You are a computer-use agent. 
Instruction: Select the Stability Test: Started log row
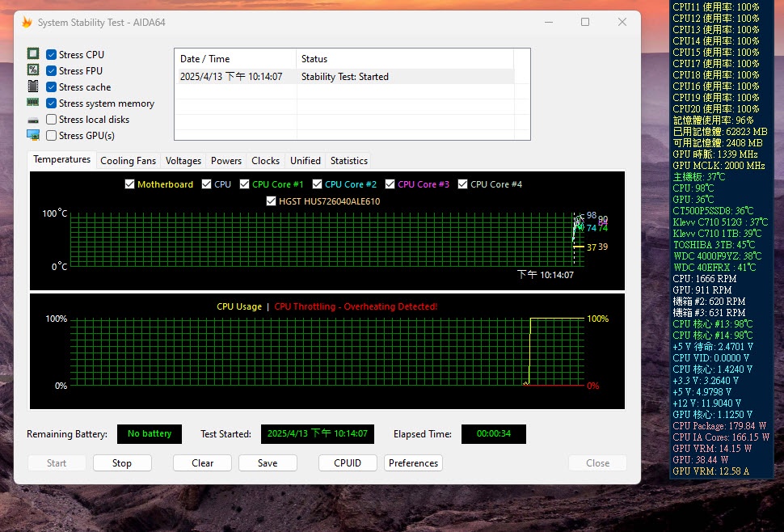pos(344,77)
